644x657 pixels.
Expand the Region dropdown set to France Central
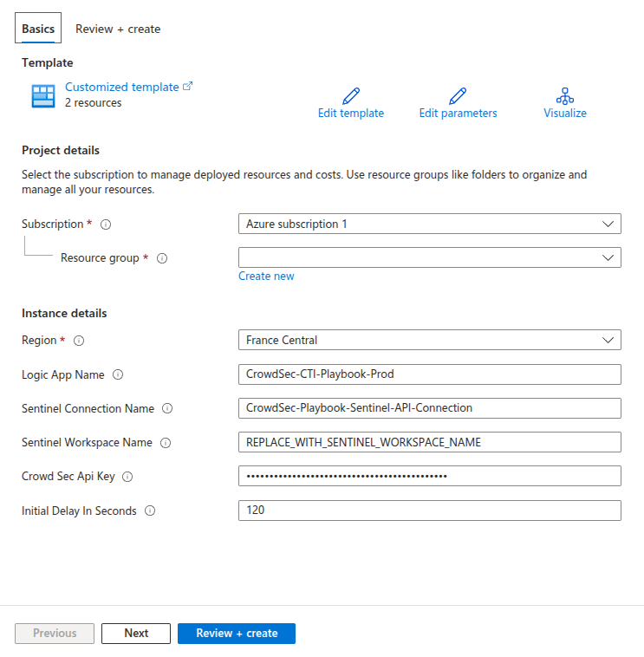(429, 341)
